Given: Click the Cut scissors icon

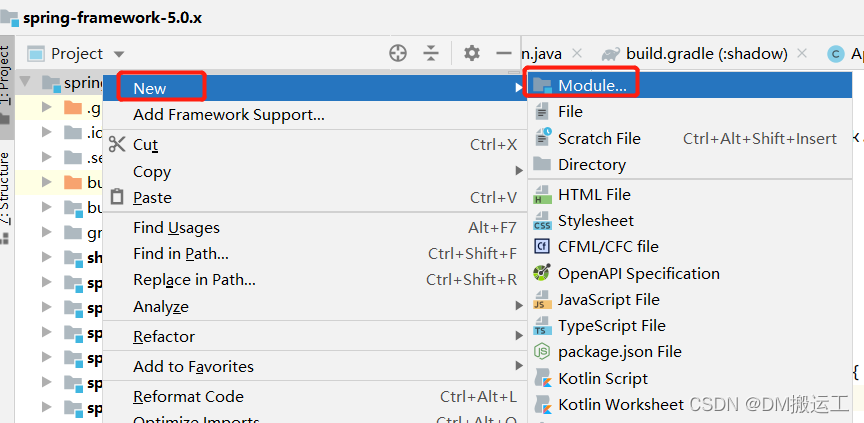Looking at the screenshot, I should coord(117,144).
